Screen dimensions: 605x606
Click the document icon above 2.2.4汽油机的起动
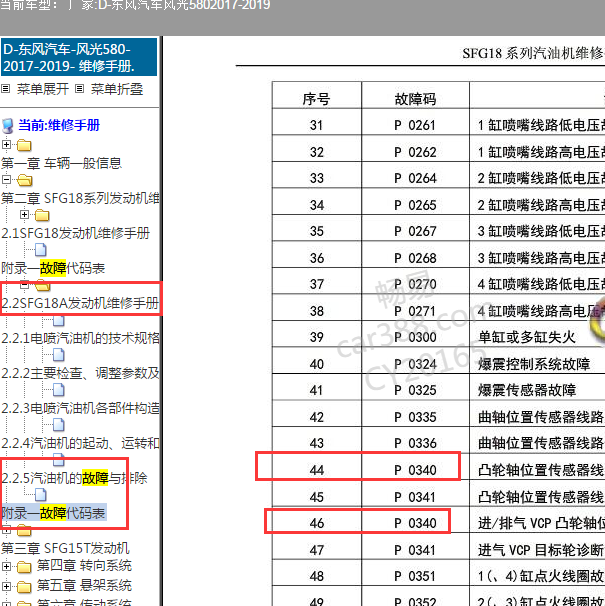pyautogui.click(x=58, y=425)
